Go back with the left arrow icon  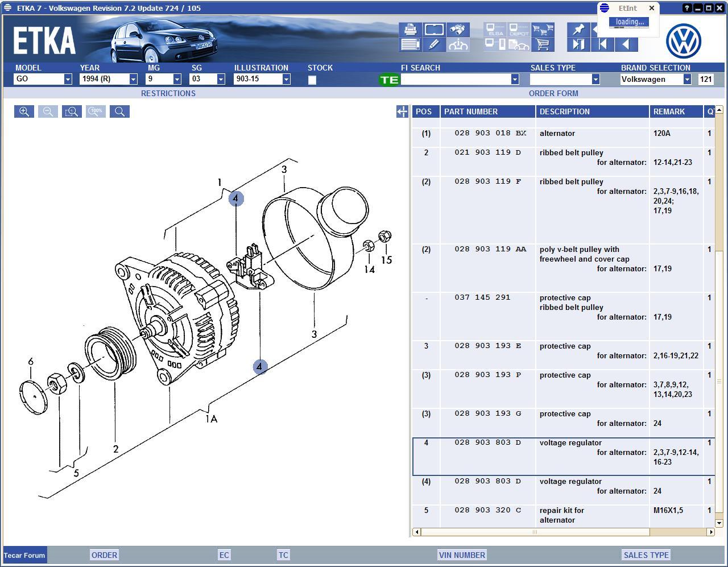tap(626, 44)
